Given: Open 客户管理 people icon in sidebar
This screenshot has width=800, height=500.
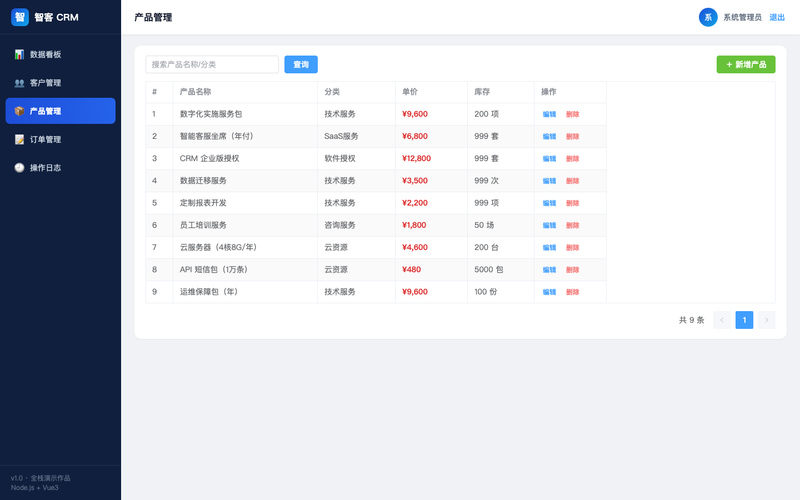Looking at the screenshot, I should pyautogui.click(x=19, y=83).
